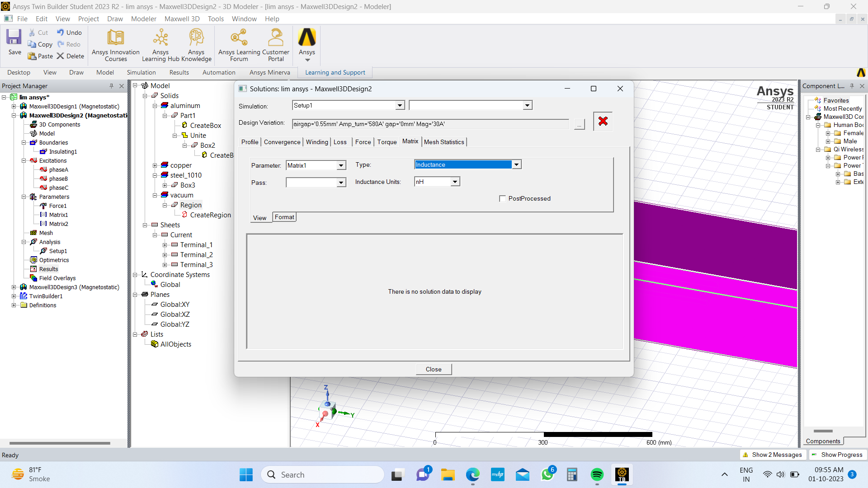Click the Ansys Knowledge icon
The height and width of the screenshot is (488, 868).
click(x=196, y=37)
